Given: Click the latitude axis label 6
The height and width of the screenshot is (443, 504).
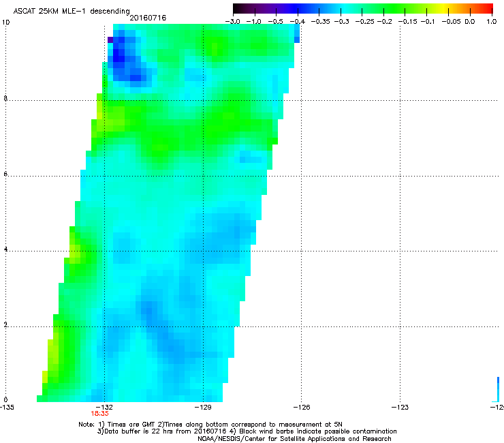Looking at the screenshot, I should pos(5,174).
